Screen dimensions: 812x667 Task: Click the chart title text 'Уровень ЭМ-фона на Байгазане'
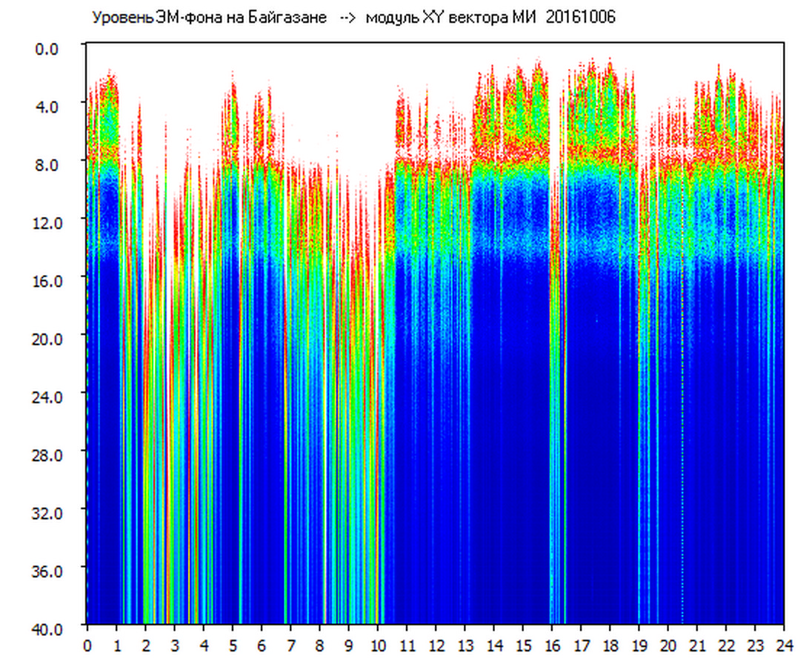point(209,18)
